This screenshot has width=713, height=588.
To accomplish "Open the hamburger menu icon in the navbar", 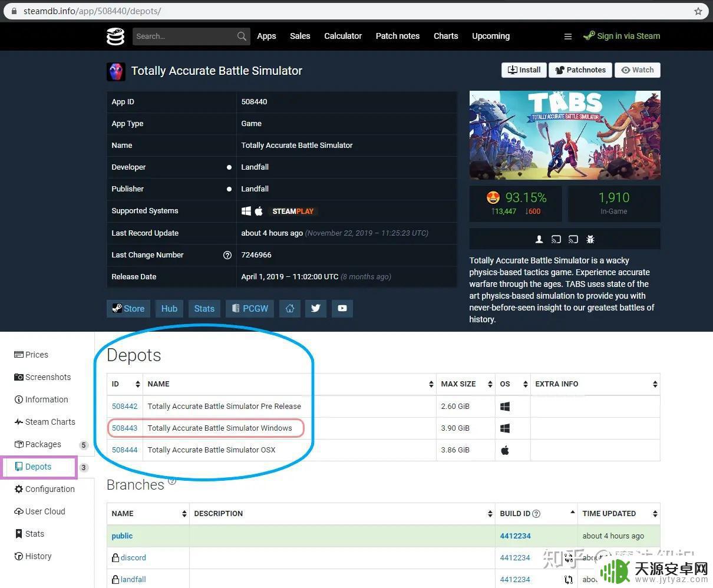I will pyautogui.click(x=568, y=37).
